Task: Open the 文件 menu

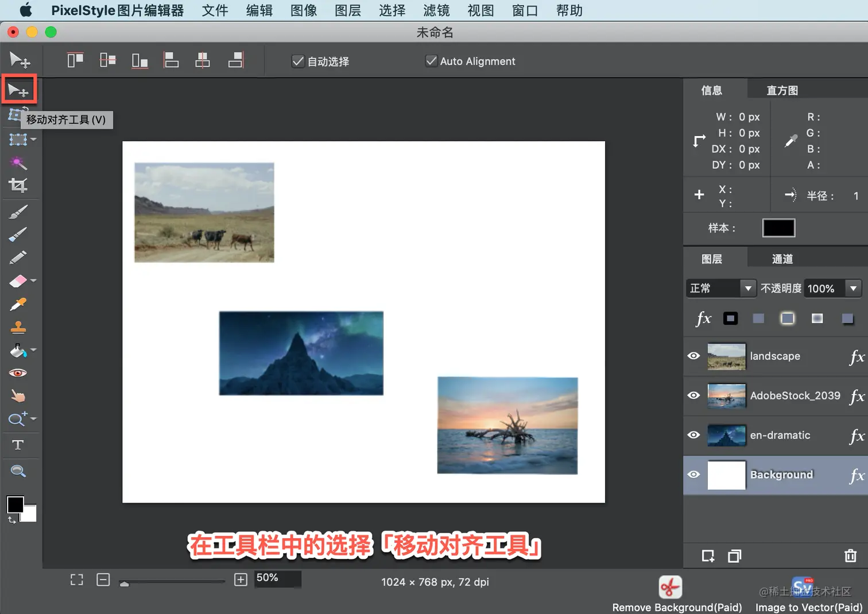Action: 215,10
